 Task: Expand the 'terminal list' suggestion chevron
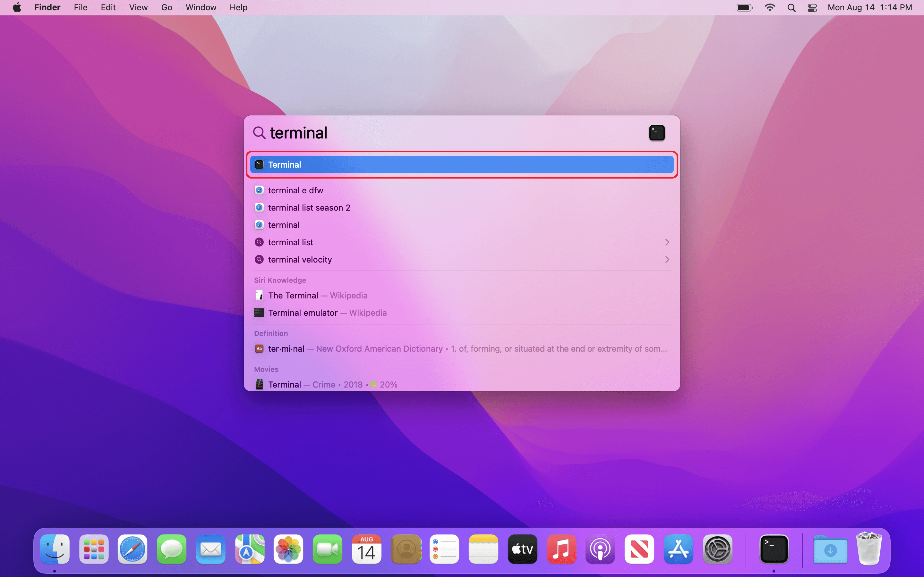coord(667,242)
